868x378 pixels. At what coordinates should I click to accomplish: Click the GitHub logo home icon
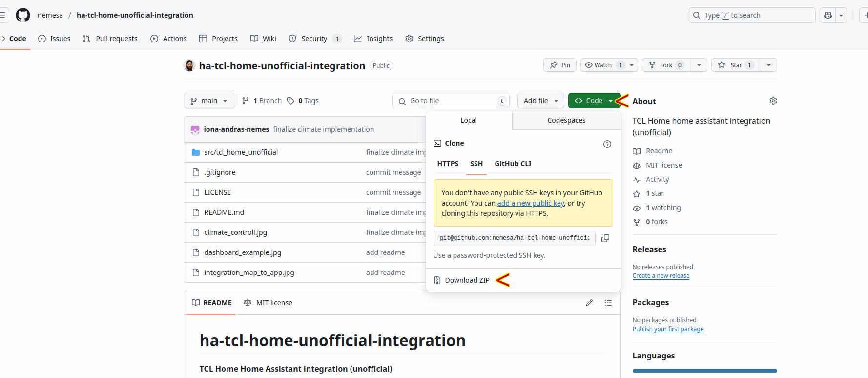(23, 15)
